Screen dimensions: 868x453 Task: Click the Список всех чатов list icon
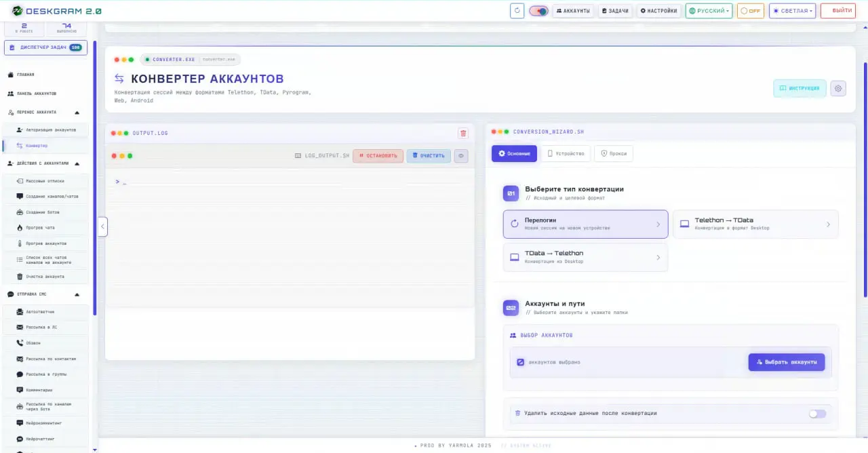tap(20, 260)
